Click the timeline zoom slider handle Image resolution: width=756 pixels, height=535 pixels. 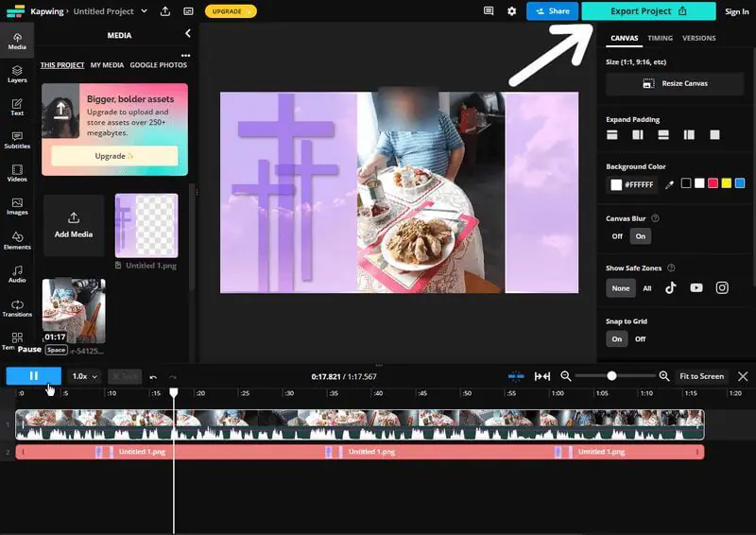pos(611,376)
